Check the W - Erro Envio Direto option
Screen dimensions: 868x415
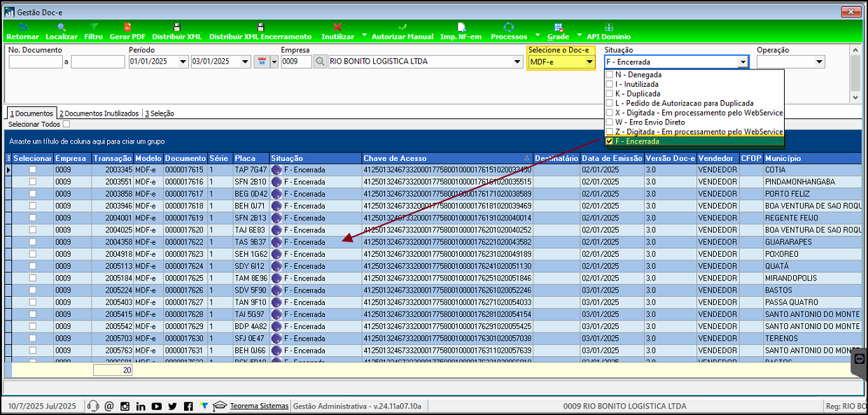click(x=610, y=122)
